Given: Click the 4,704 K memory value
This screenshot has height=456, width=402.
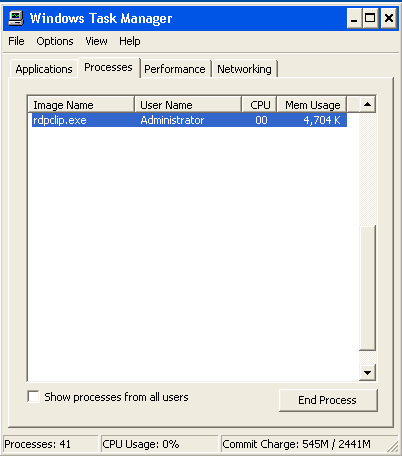Looking at the screenshot, I should pos(322,120).
